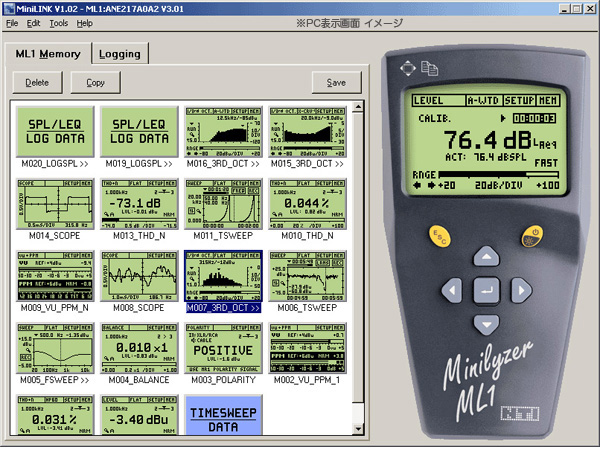Click the 20dB/DIV scale label

(x=499, y=186)
